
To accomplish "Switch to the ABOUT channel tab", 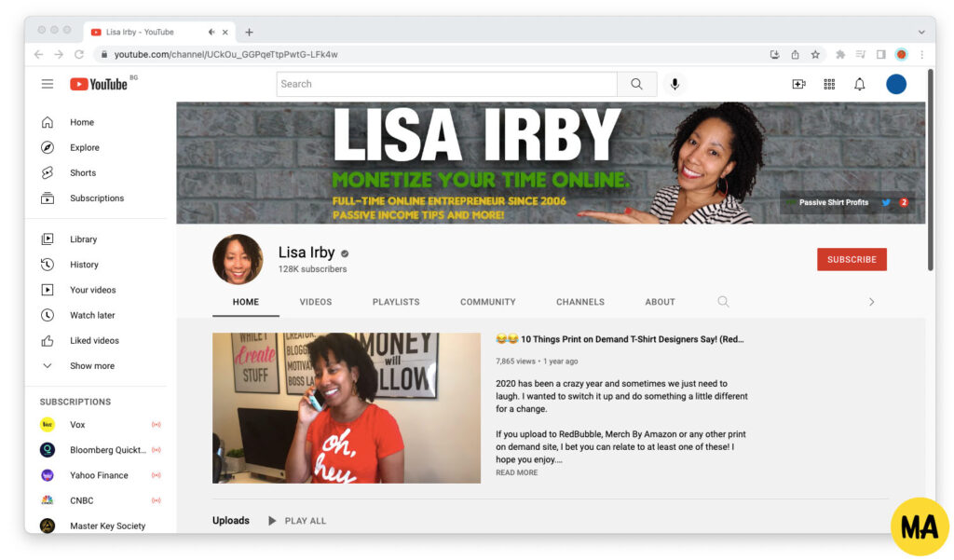I will (x=661, y=302).
